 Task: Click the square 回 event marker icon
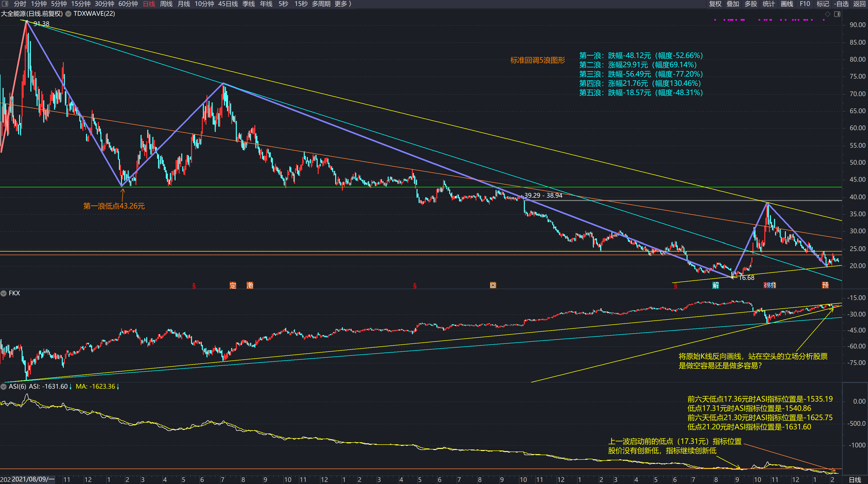[493, 285]
